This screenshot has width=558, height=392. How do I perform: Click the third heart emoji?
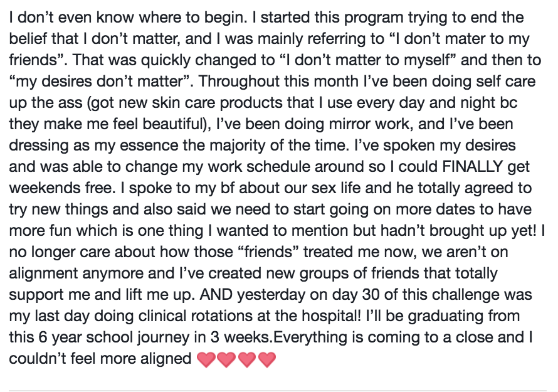click(247, 360)
